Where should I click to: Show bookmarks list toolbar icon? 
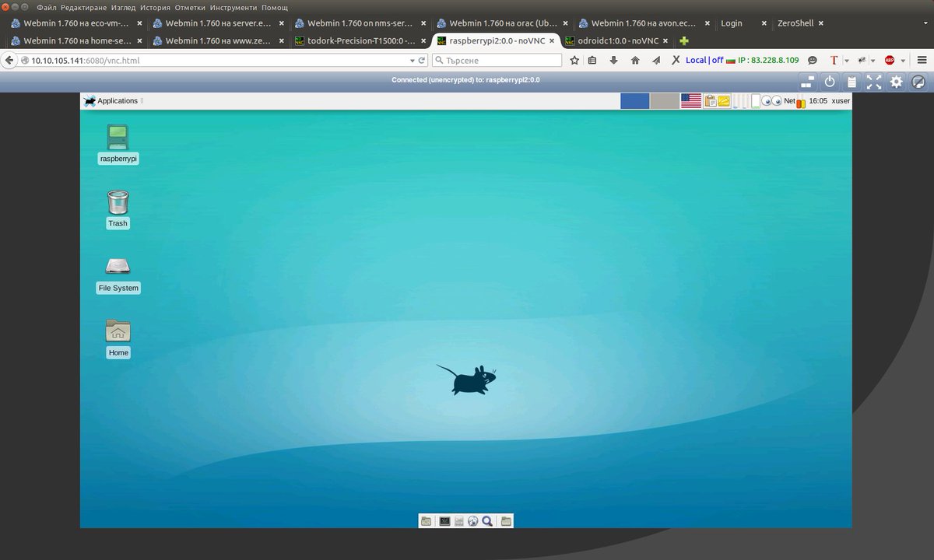(592, 60)
